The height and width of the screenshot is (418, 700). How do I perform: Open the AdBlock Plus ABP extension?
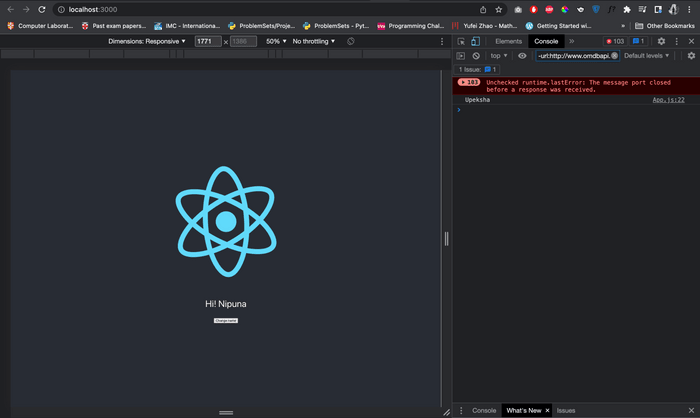(x=549, y=9)
